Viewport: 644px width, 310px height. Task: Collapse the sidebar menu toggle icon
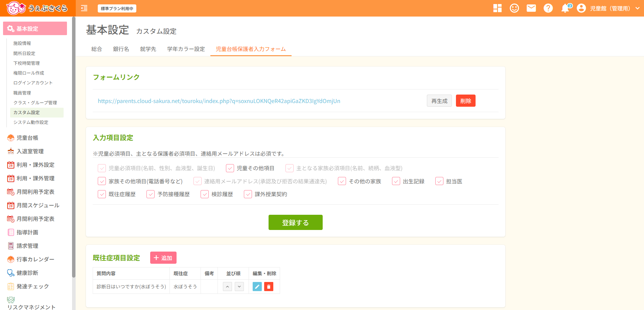tap(84, 8)
